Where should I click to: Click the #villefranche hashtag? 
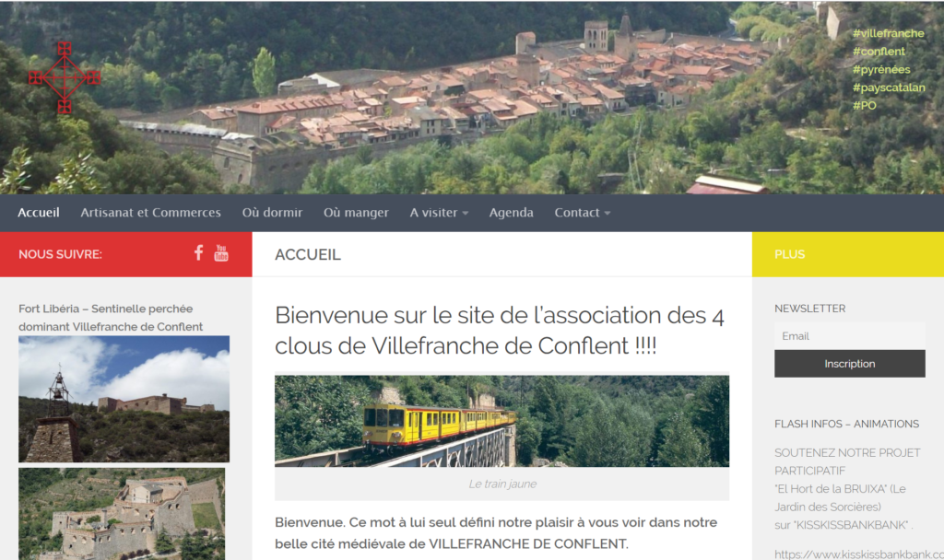coord(888,34)
